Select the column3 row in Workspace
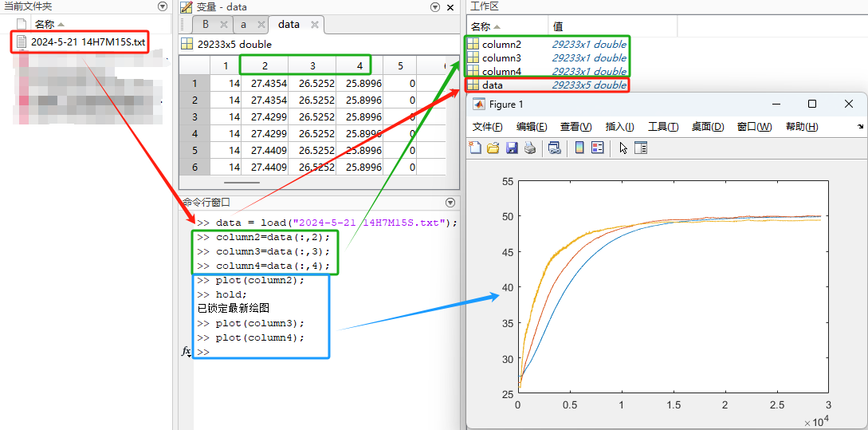Viewport: 868px width, 430px height. pyautogui.click(x=547, y=57)
